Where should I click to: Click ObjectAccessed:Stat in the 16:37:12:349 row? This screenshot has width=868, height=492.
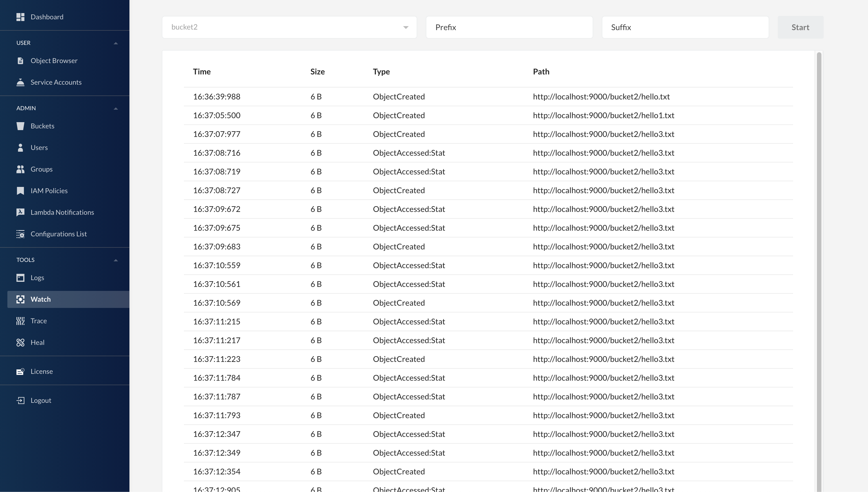(x=409, y=453)
